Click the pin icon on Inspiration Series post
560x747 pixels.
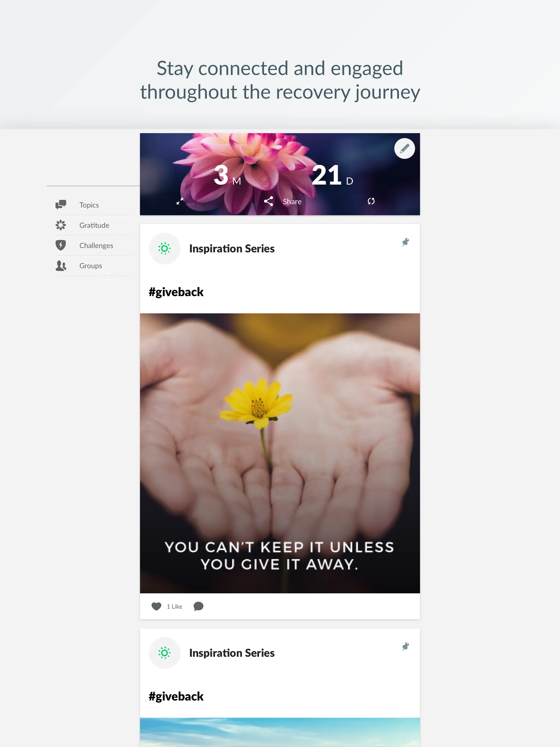[x=406, y=242]
